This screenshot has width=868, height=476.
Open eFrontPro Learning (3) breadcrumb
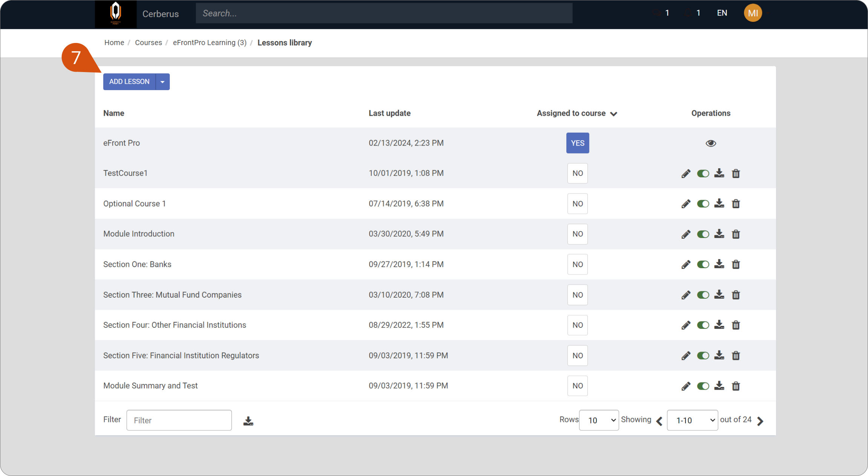[x=210, y=43]
